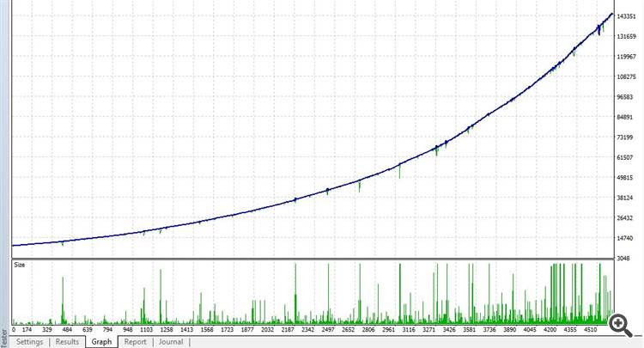Viewport: 644px width, 348px height.
Task: Click the X-axis label 2342
Action: pos(308,329)
